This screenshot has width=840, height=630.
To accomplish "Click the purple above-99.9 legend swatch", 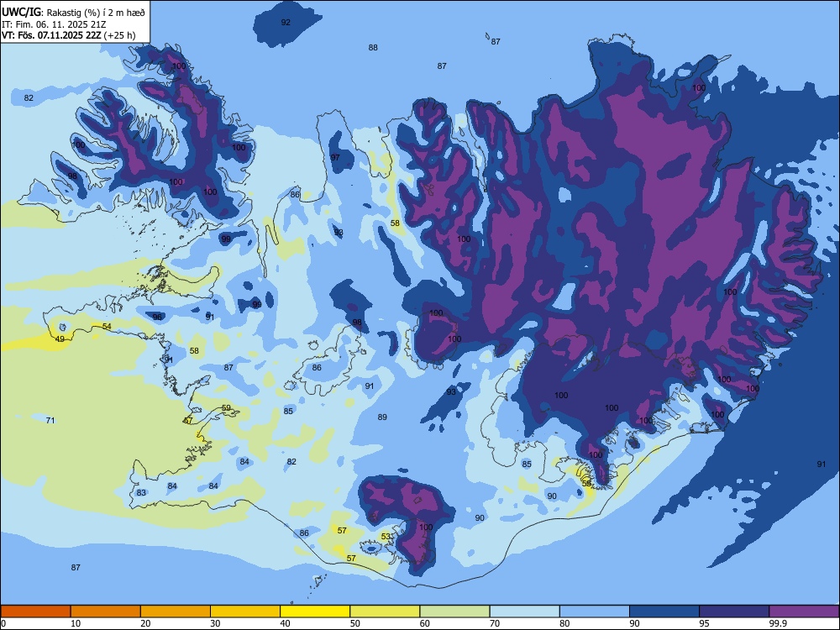I will pyautogui.click(x=804, y=612).
